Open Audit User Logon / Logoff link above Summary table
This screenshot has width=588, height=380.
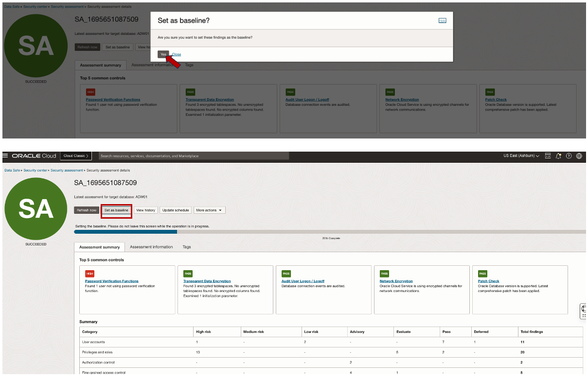[x=303, y=281]
